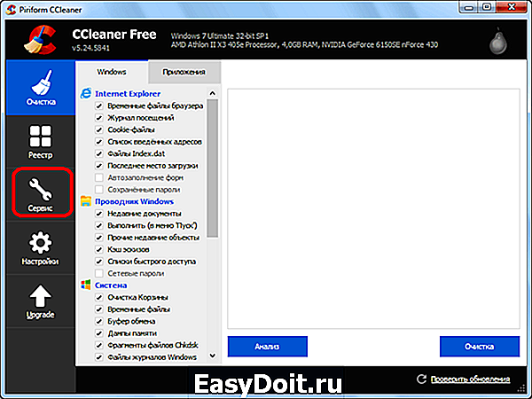Click the CCleaner logo in header
The width and height of the screenshot is (532, 399).
(x=40, y=40)
